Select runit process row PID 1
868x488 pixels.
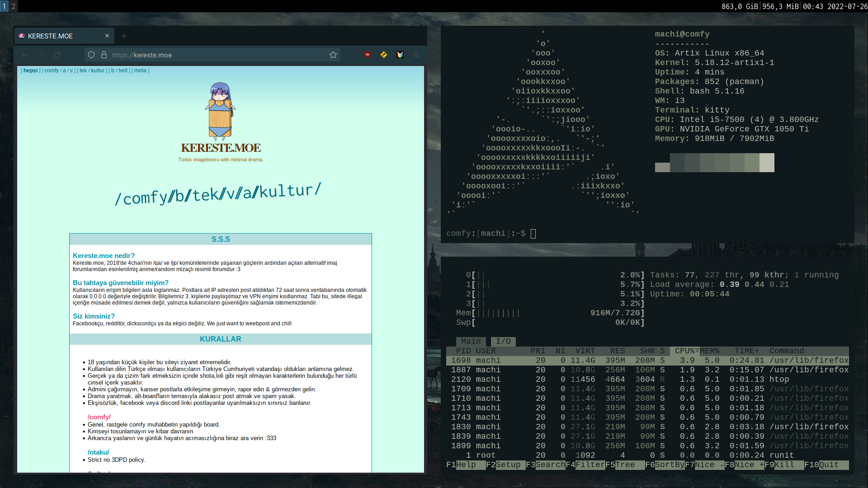647,455
